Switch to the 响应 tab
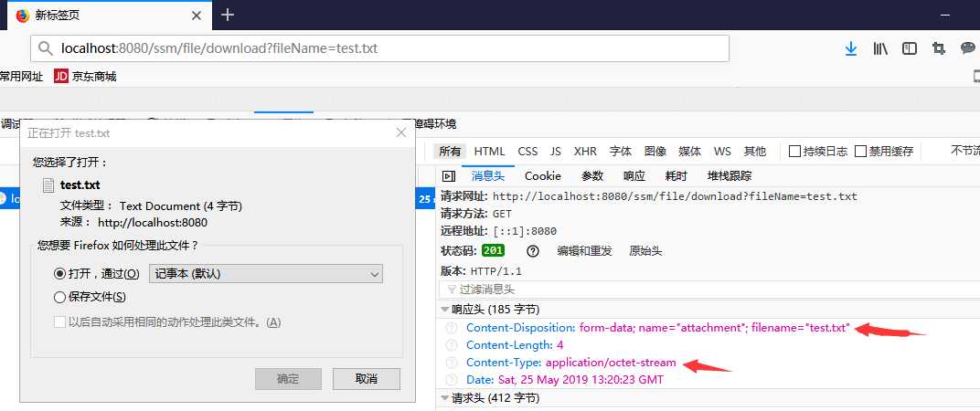 (x=634, y=176)
